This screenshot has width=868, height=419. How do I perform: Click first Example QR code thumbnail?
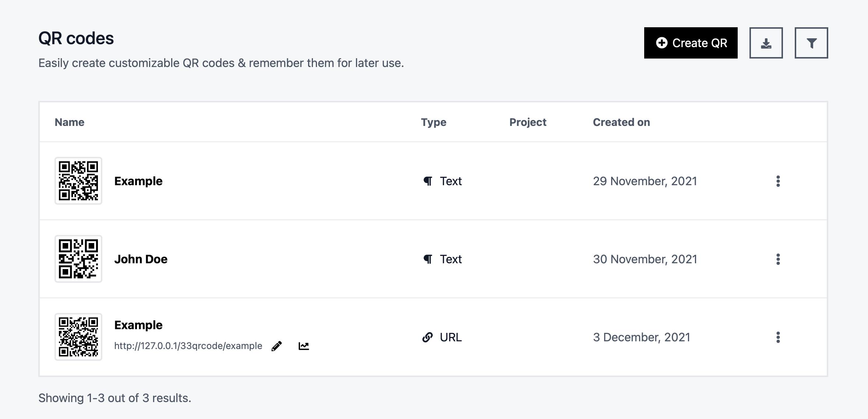coord(78,181)
